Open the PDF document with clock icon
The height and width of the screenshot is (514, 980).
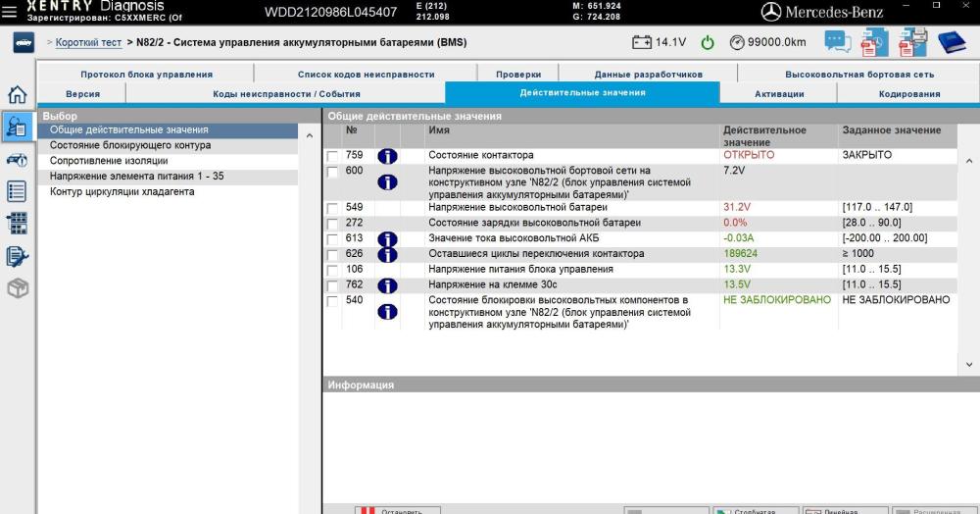click(874, 42)
